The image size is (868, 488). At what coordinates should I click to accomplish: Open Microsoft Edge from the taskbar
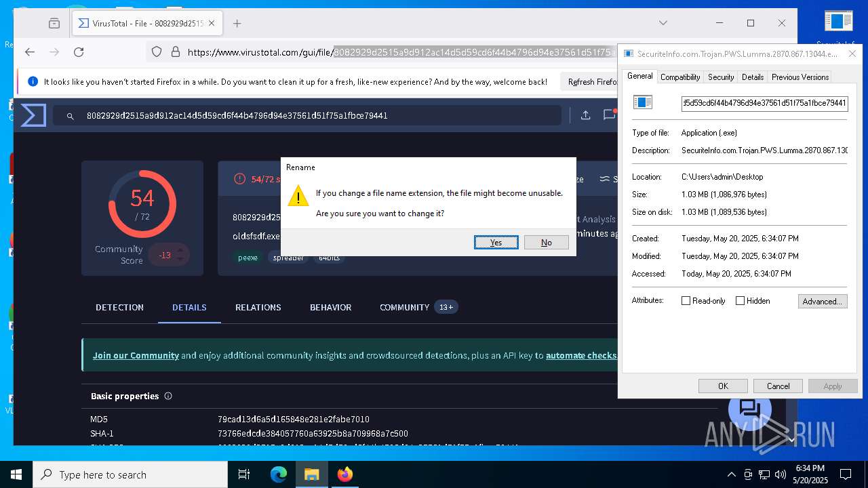(279, 474)
